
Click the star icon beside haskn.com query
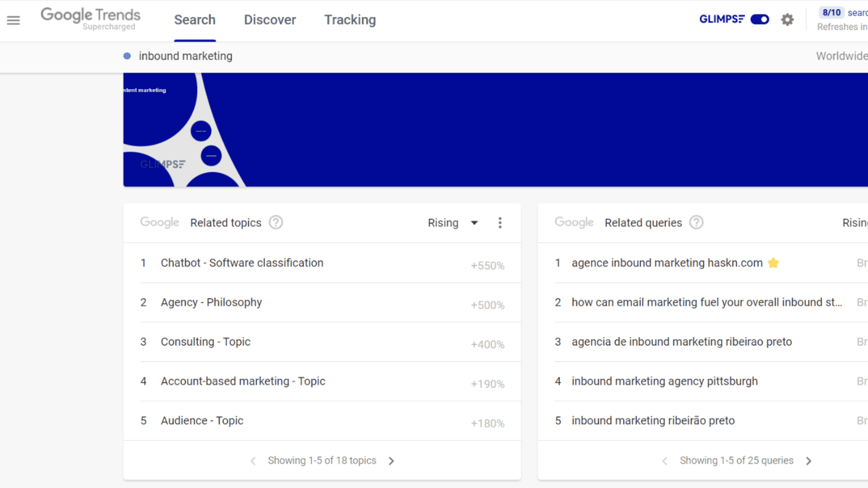tap(774, 263)
